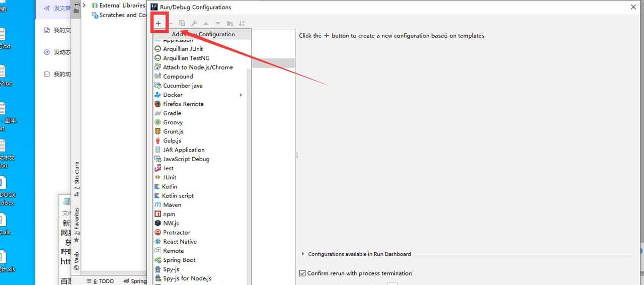Choose the Kotlin script configuration
Image resolution: width=644 pixels, height=285 pixels.
[x=178, y=196]
